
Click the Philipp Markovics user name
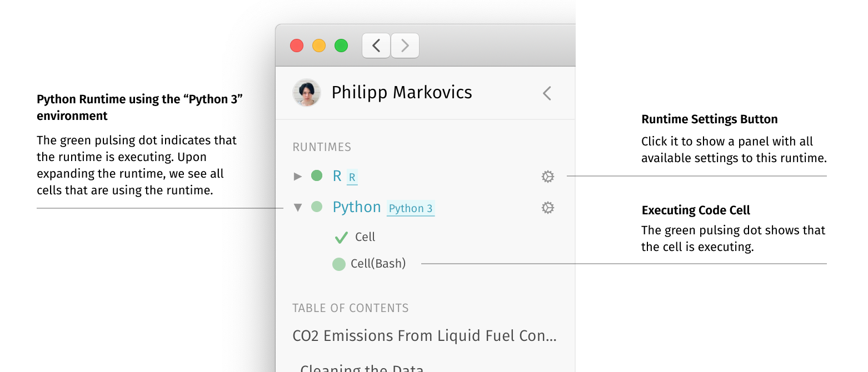click(x=402, y=92)
